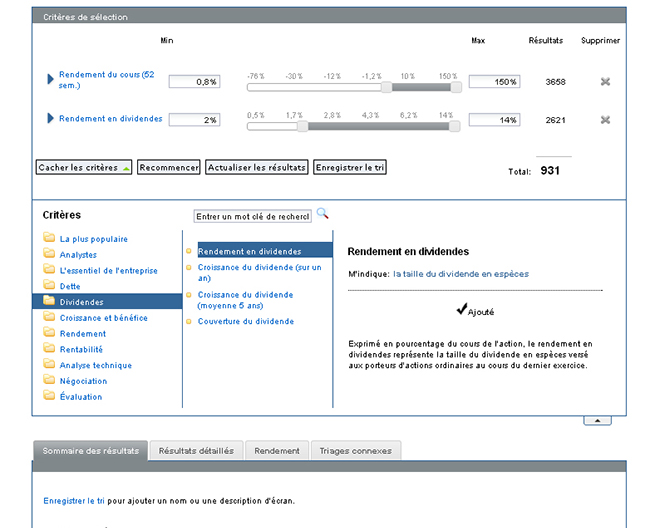Click right handle of Rendement du cours slider
Viewport: 650px width, 528px height.
(x=456, y=87)
